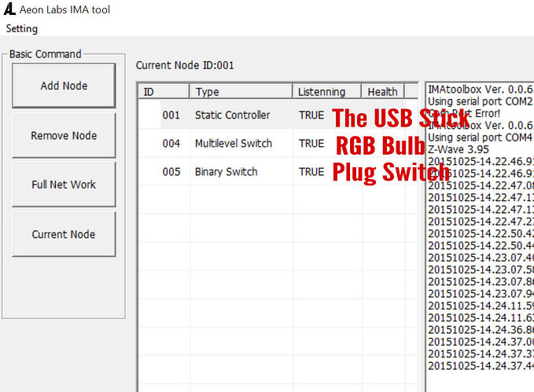Click the 20151025-14.24.37.4 log entry
534x392 pixels.
click(481, 366)
